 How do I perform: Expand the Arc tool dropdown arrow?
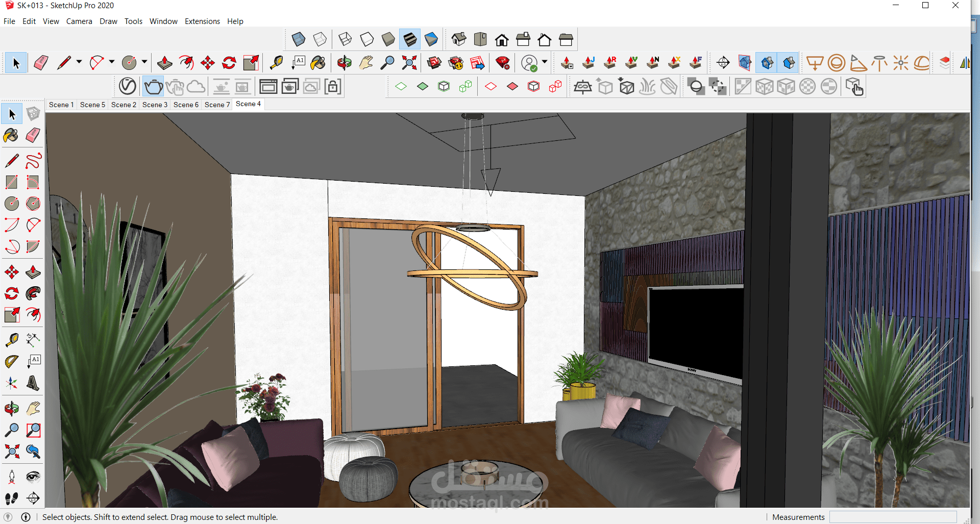tap(112, 62)
